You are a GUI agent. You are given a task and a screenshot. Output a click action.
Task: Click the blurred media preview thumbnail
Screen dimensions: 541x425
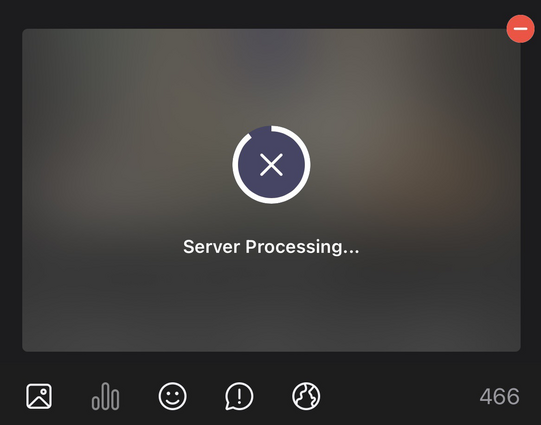tap(271, 190)
